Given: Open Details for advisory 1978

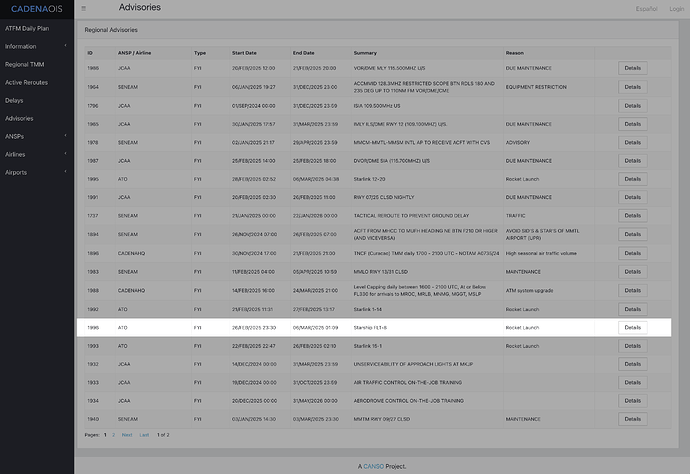Looking at the screenshot, I should tap(632, 143).
